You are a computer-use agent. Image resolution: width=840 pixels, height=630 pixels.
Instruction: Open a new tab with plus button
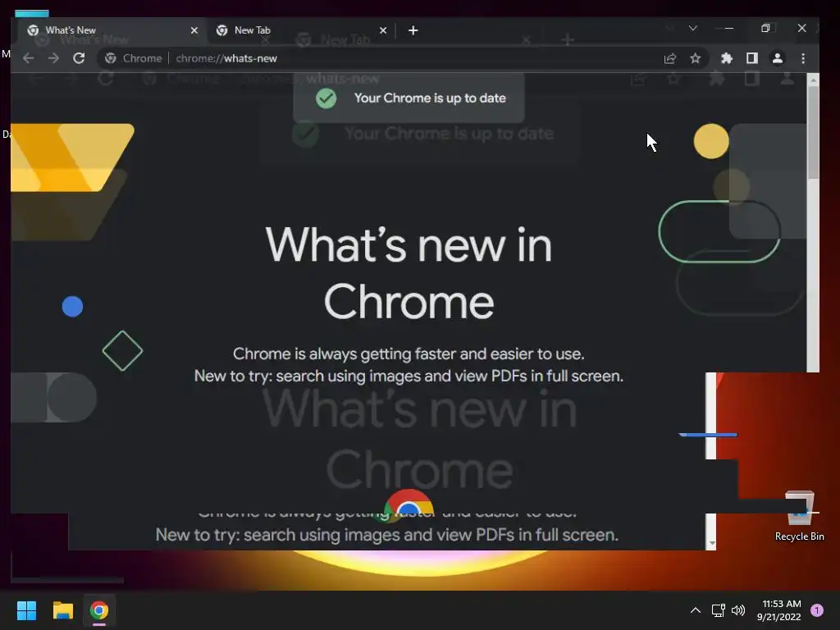[x=413, y=30]
